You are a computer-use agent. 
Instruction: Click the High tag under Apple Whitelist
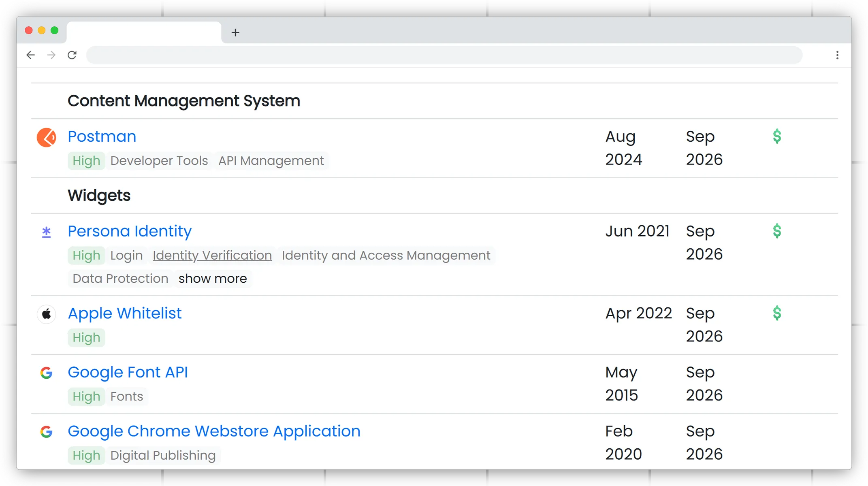coord(86,338)
